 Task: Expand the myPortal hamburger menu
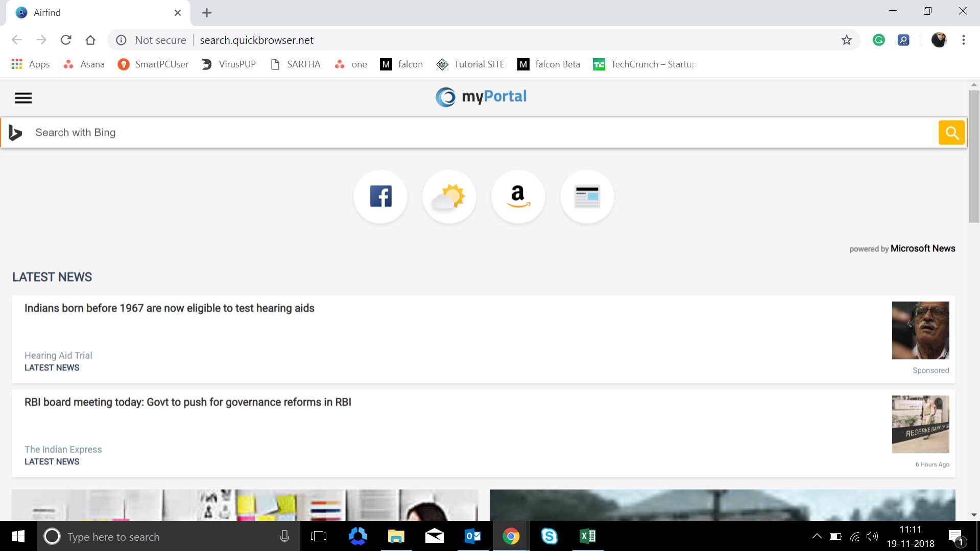(x=23, y=98)
